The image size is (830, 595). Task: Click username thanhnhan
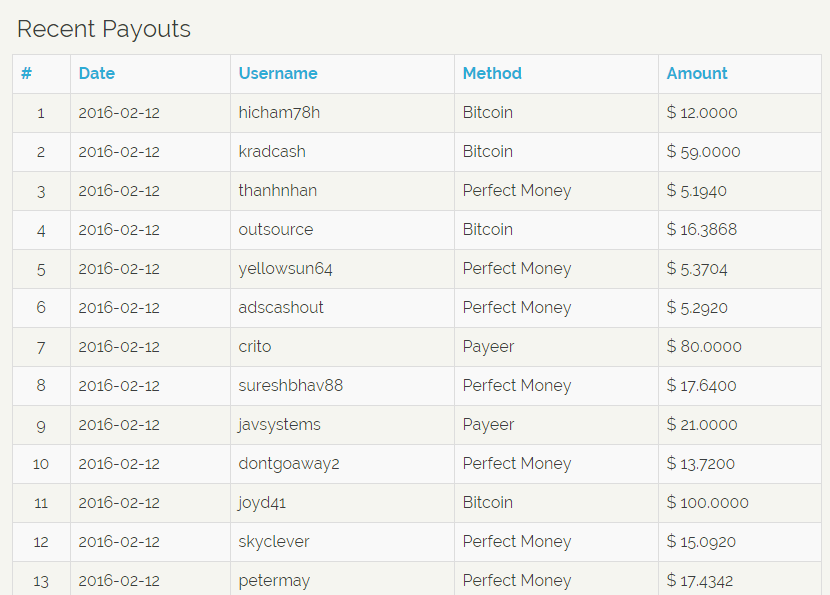point(277,191)
